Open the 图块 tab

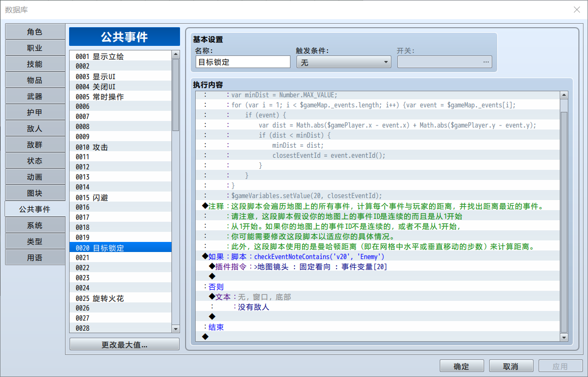click(x=35, y=193)
